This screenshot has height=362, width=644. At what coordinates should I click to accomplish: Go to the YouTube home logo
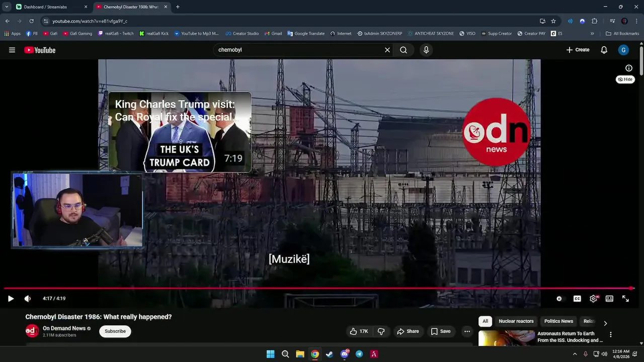40,50
